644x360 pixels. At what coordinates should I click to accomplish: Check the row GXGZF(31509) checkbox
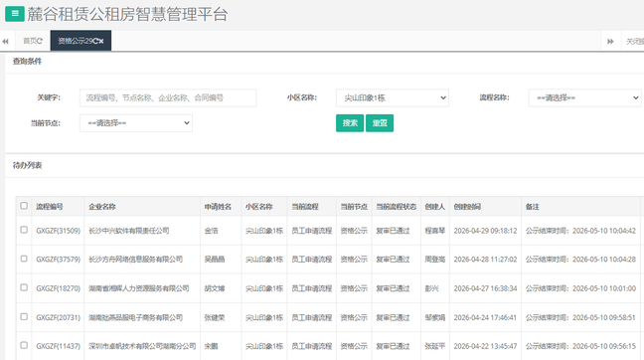tap(24, 230)
